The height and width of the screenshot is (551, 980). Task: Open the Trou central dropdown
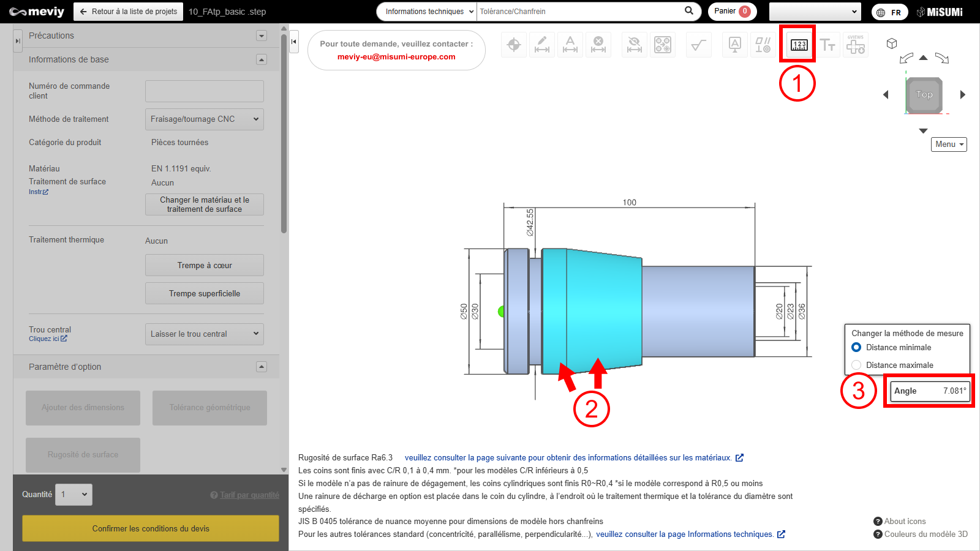(x=204, y=334)
